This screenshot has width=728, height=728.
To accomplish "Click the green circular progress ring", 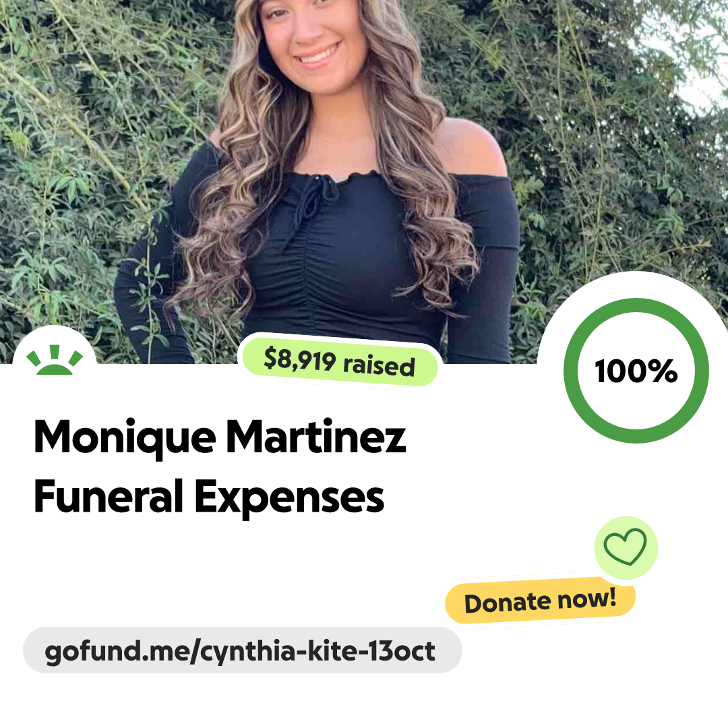I will [x=636, y=371].
